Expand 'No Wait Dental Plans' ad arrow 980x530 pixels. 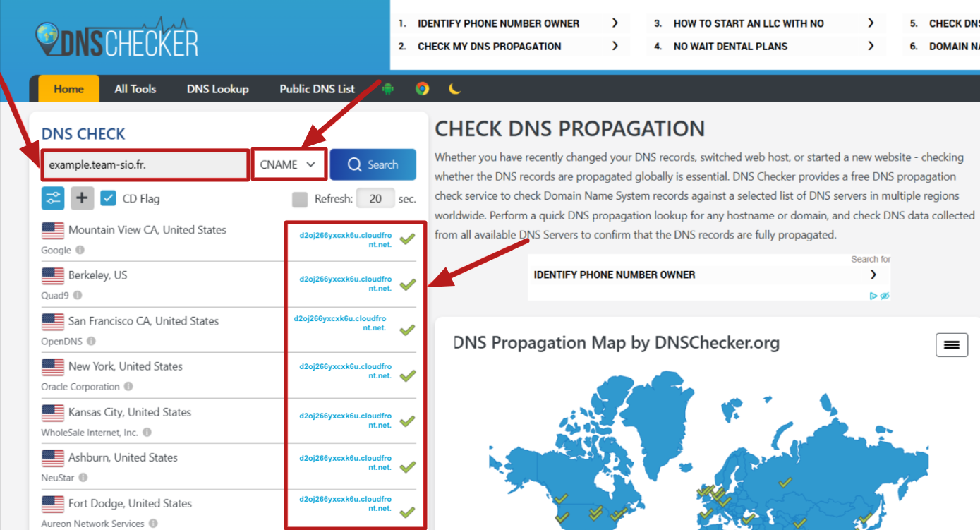tap(871, 46)
